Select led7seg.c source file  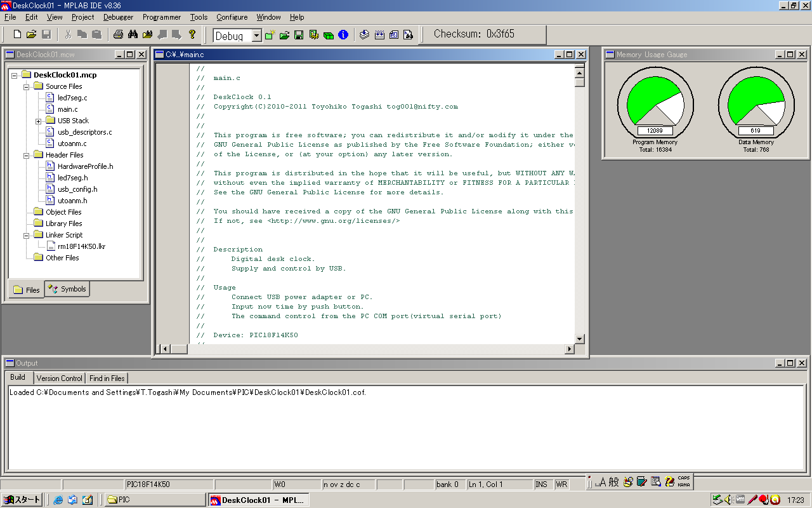(x=72, y=98)
